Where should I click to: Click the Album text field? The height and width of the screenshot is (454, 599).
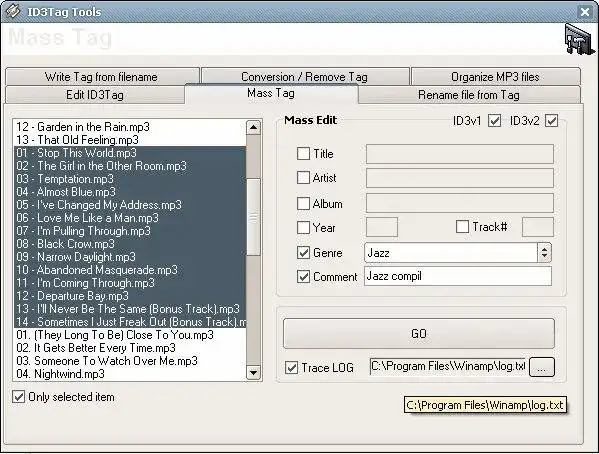(460, 203)
